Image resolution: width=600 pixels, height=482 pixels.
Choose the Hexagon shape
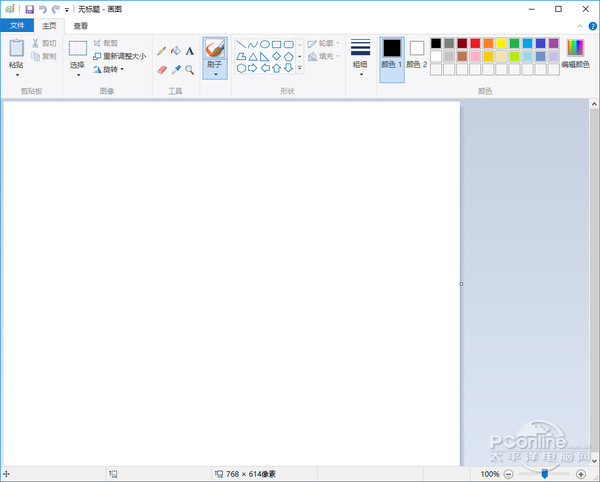click(x=241, y=68)
